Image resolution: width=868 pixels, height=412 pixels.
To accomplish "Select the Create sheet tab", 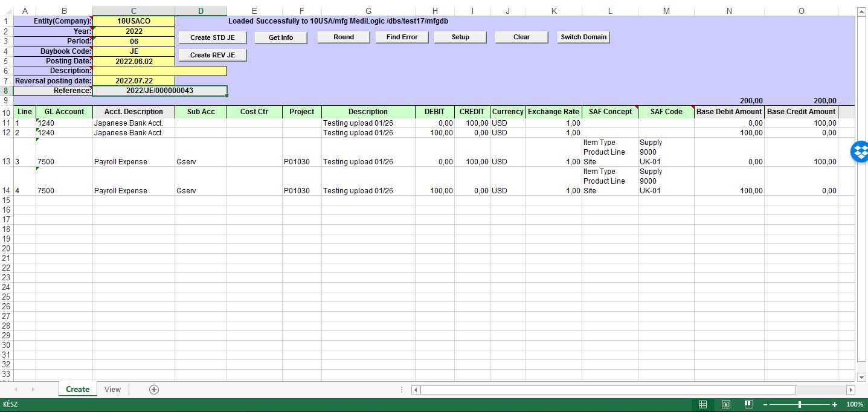I will pos(77,390).
